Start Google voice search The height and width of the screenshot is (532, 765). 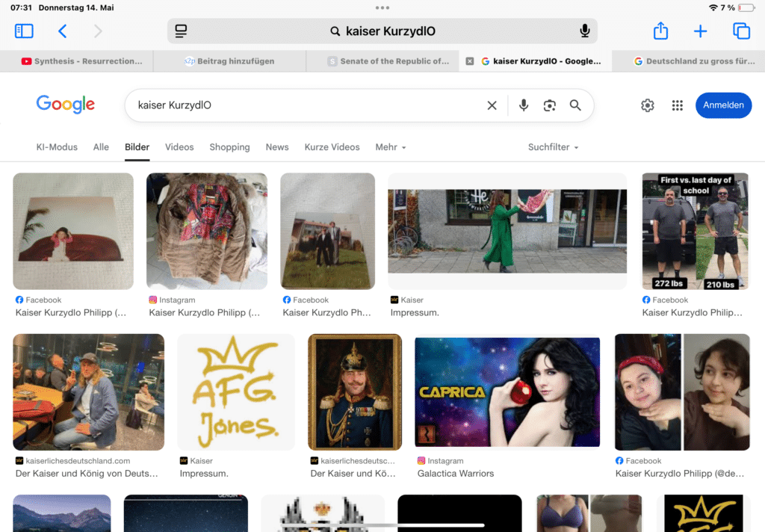[524, 105]
